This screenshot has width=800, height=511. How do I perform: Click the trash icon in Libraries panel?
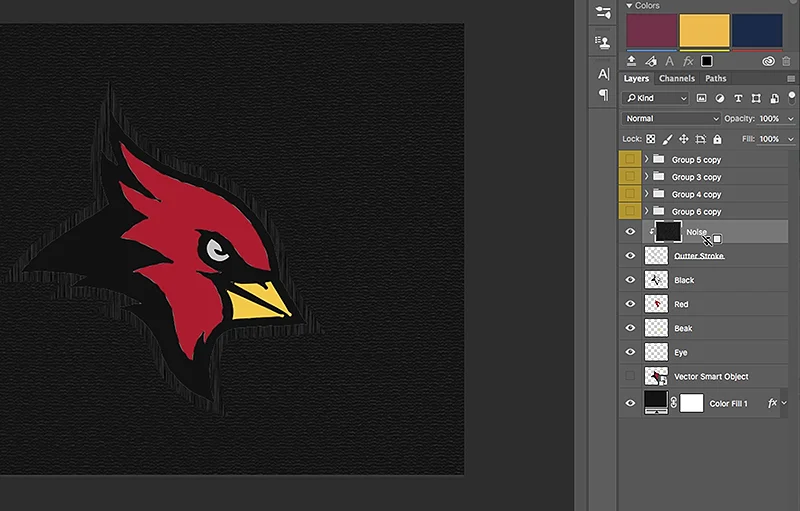786,61
